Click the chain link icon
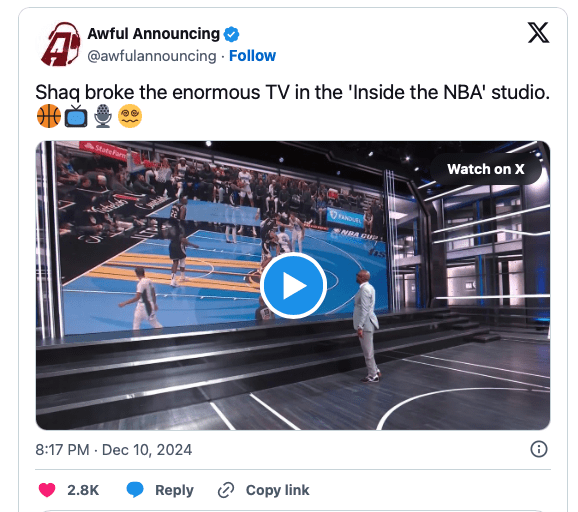The width and height of the screenshot is (578, 512). coord(226,490)
